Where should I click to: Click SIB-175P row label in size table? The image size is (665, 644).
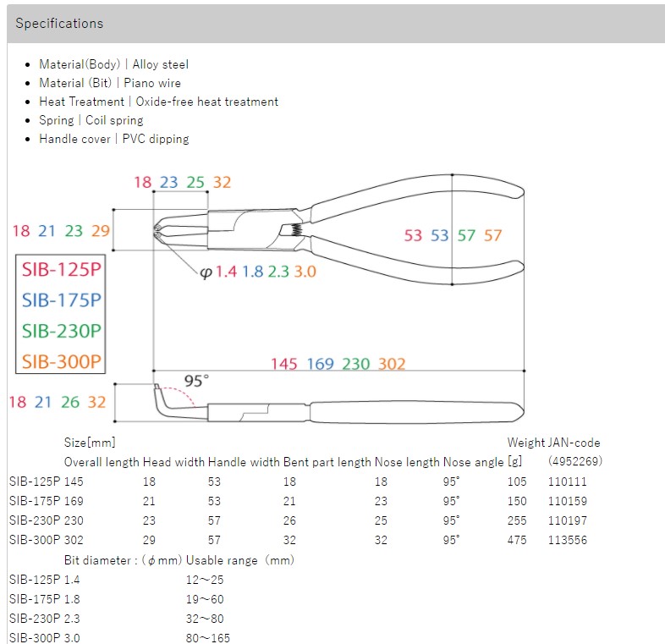35,501
